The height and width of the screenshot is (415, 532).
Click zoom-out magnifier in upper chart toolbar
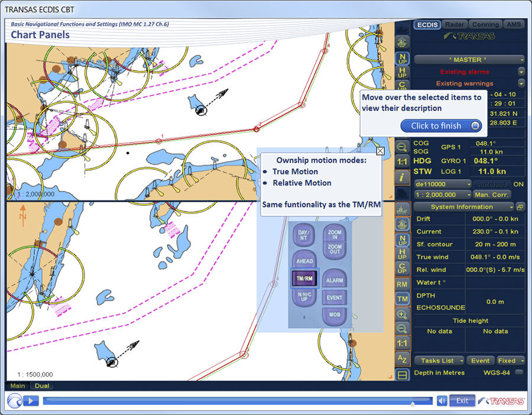tap(403, 147)
